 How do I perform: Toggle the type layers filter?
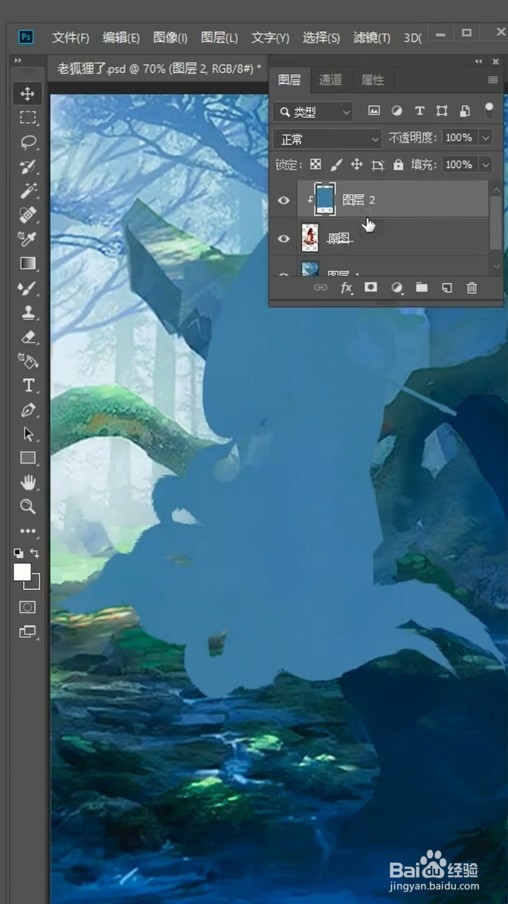point(419,110)
